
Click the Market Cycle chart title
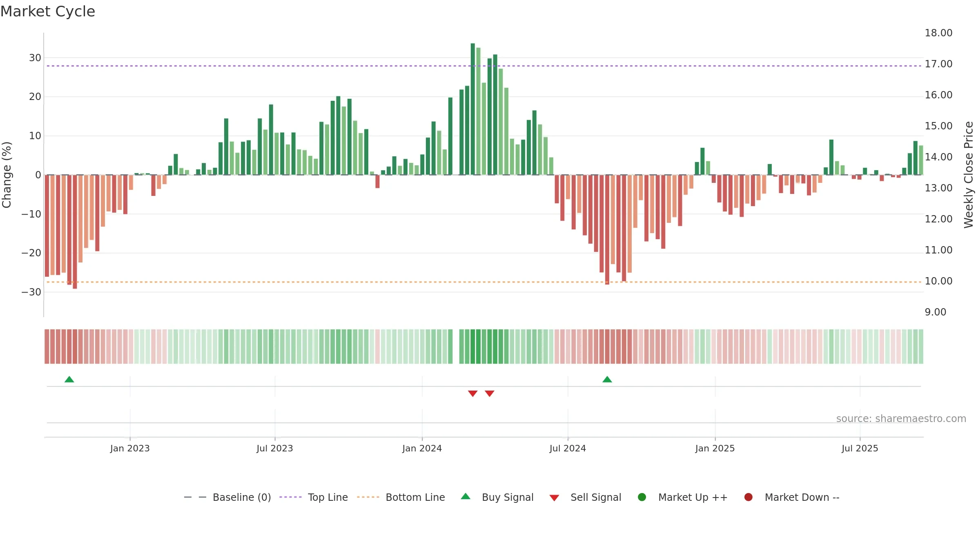pos(48,11)
